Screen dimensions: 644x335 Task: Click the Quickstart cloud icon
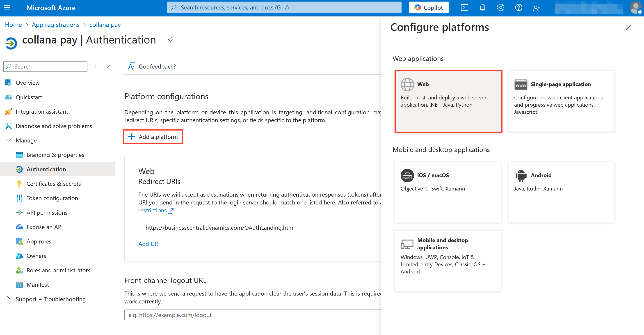pos(9,97)
